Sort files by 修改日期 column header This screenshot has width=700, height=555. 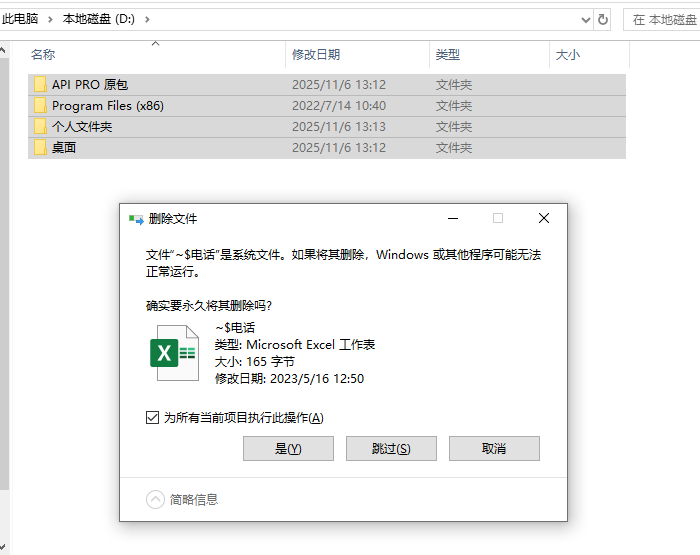316,55
